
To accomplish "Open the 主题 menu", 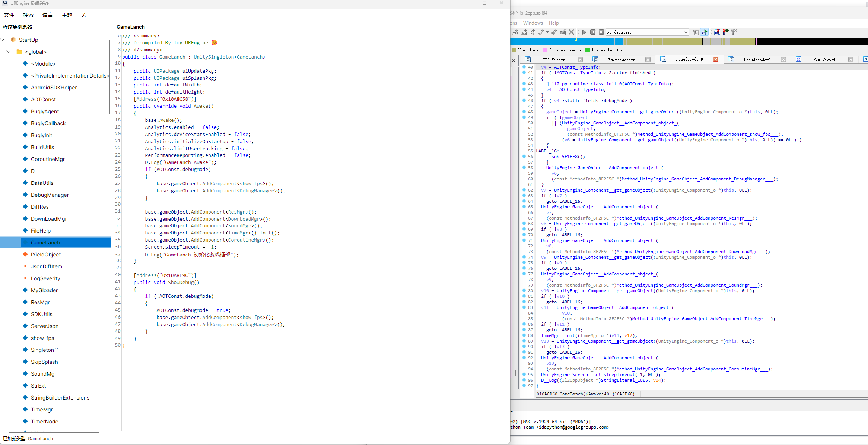I will tap(67, 15).
